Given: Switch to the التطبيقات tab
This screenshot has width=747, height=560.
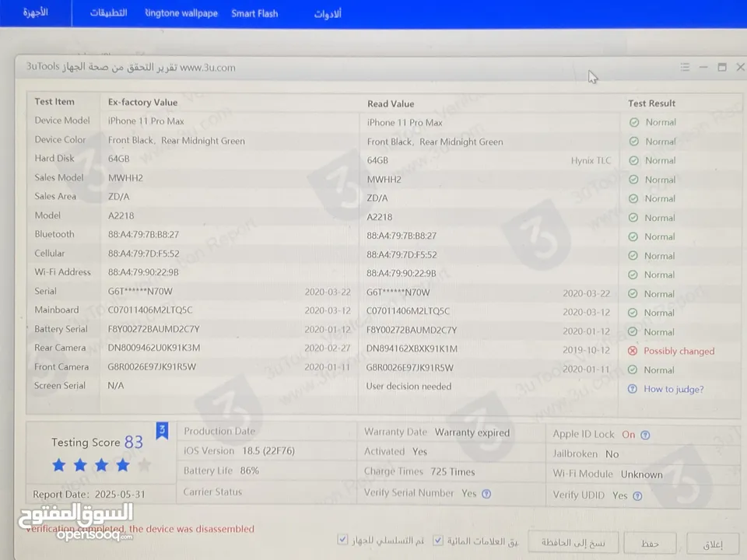Looking at the screenshot, I should click(x=109, y=13).
